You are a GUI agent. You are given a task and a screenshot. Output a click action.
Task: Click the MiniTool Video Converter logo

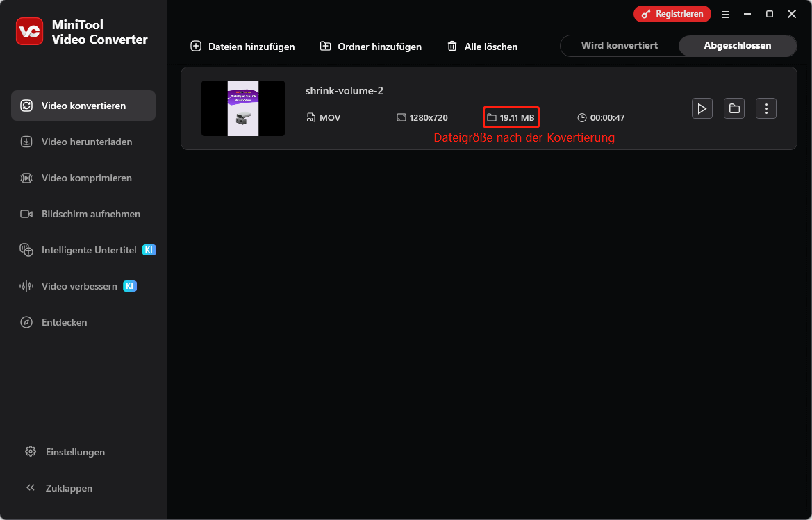coord(29,31)
